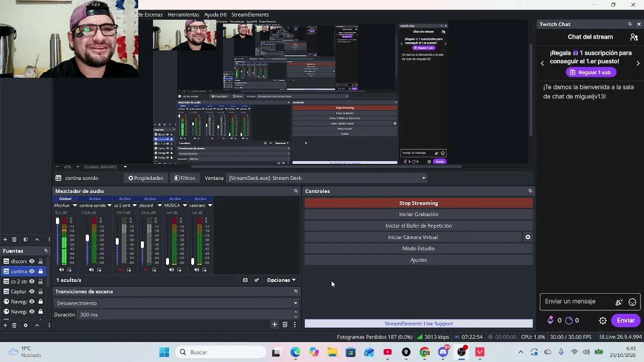Select the Global tab in audio mixer

65,199
